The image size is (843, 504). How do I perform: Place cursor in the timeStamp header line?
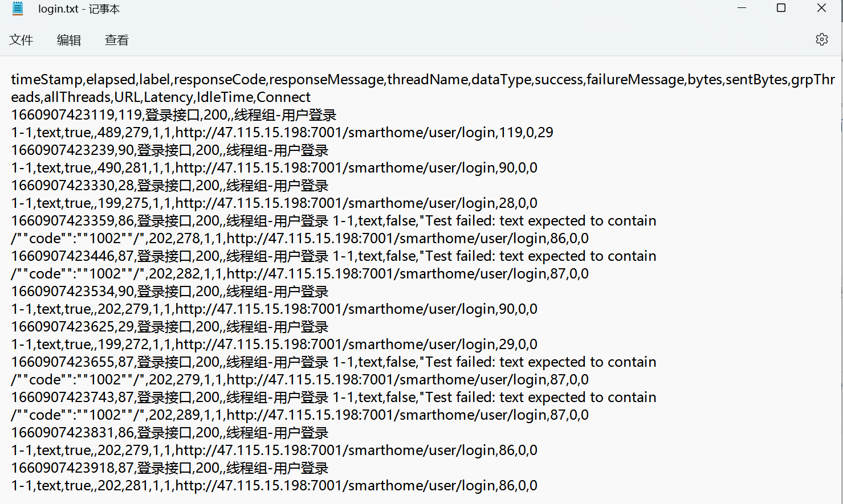pyautogui.click(x=423, y=79)
